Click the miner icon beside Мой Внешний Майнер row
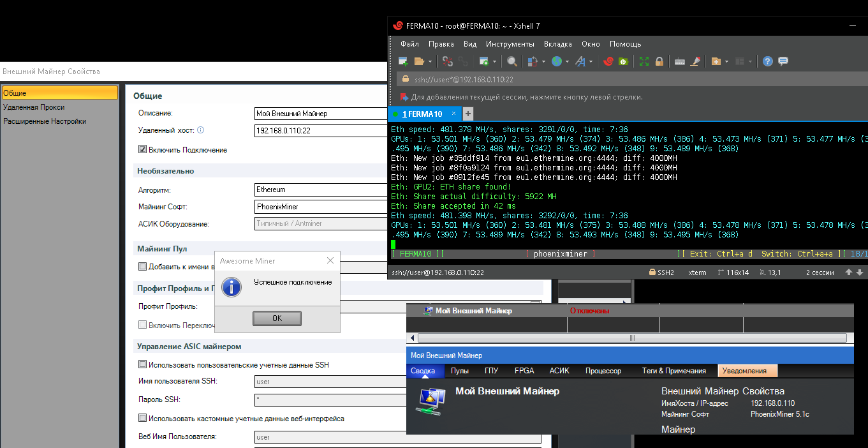This screenshot has height=448, width=868. pyautogui.click(x=429, y=311)
